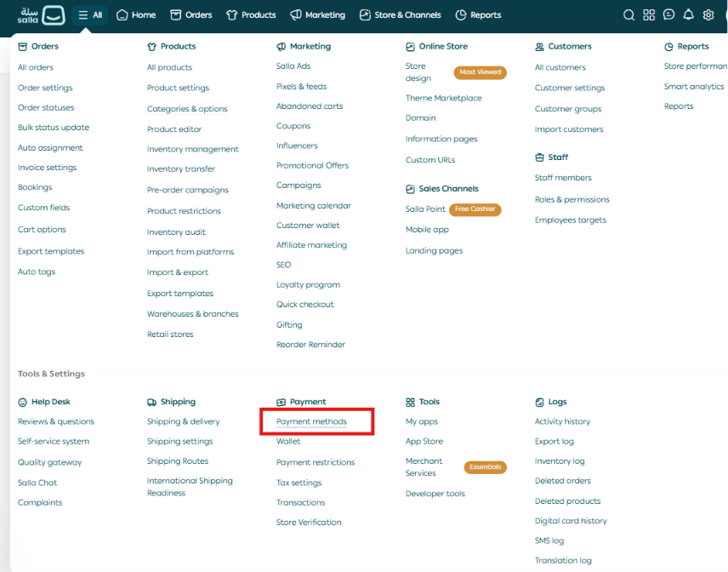728x572 pixels.
Task: Open Salla Ads
Action: 293,66
